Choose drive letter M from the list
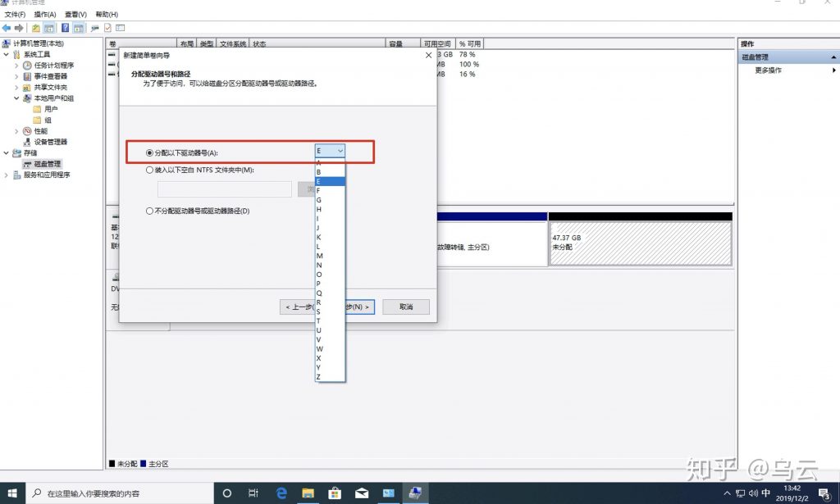 point(330,256)
